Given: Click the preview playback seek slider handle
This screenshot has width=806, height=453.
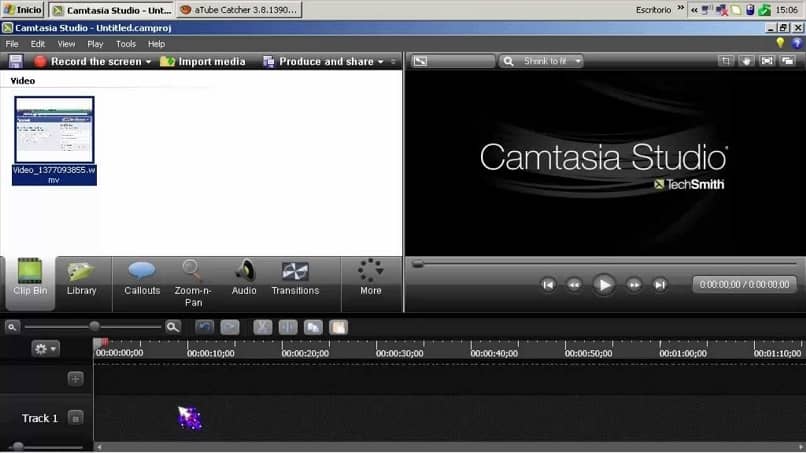Looking at the screenshot, I should (418, 264).
